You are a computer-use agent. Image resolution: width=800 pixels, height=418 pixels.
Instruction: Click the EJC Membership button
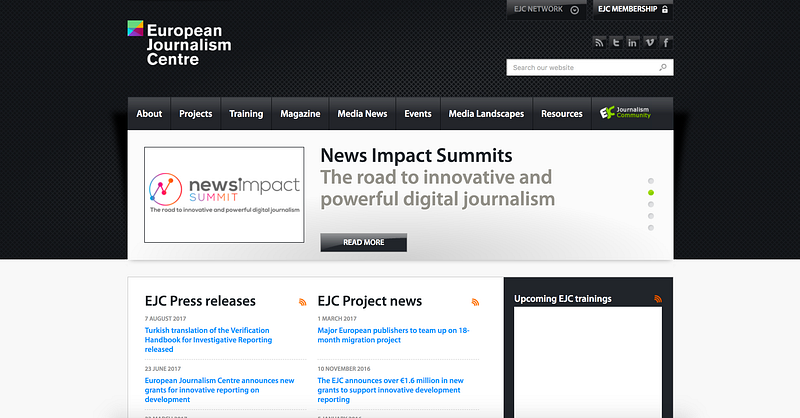[633, 9]
